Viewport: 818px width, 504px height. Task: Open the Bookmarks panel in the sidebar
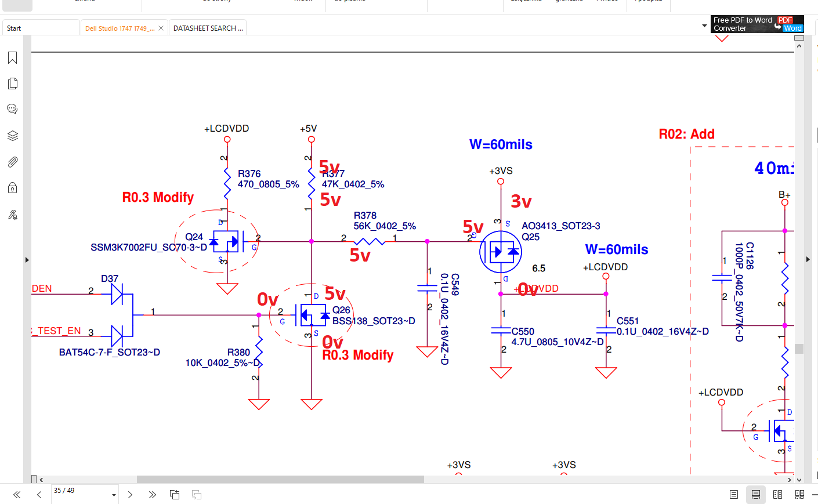point(12,57)
